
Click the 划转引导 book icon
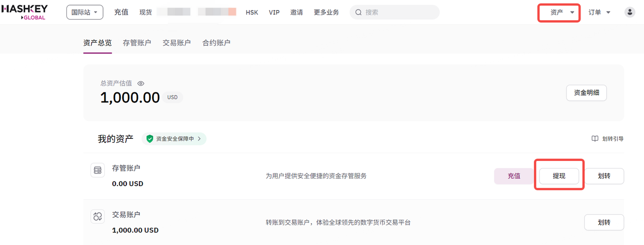pos(595,139)
